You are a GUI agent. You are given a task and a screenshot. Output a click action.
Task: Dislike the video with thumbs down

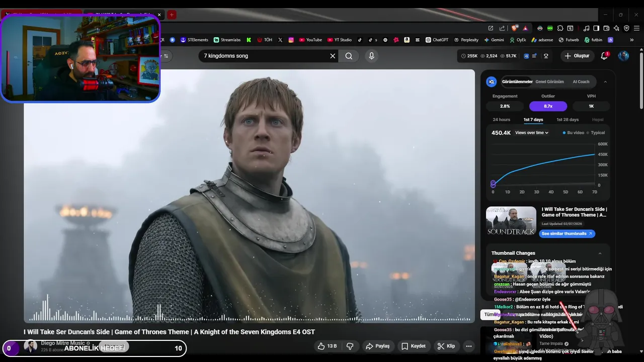[x=350, y=346]
